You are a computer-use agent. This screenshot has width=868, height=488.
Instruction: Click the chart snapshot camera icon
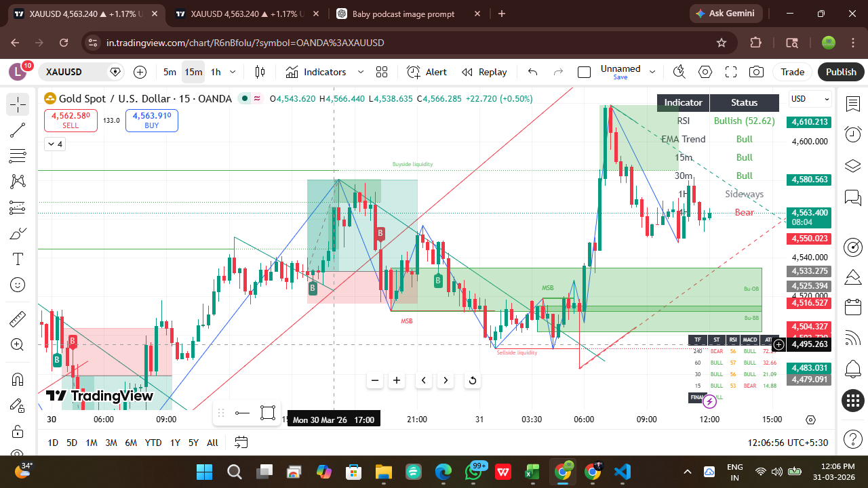click(x=756, y=72)
